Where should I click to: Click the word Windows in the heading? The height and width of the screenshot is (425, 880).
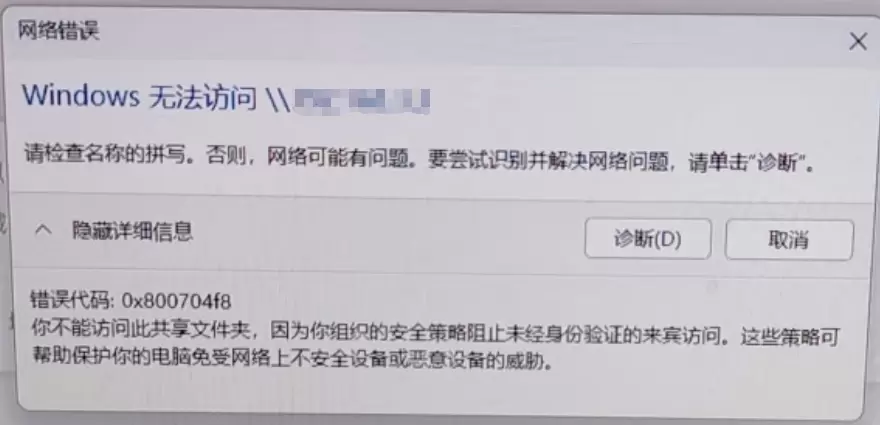tap(81, 97)
